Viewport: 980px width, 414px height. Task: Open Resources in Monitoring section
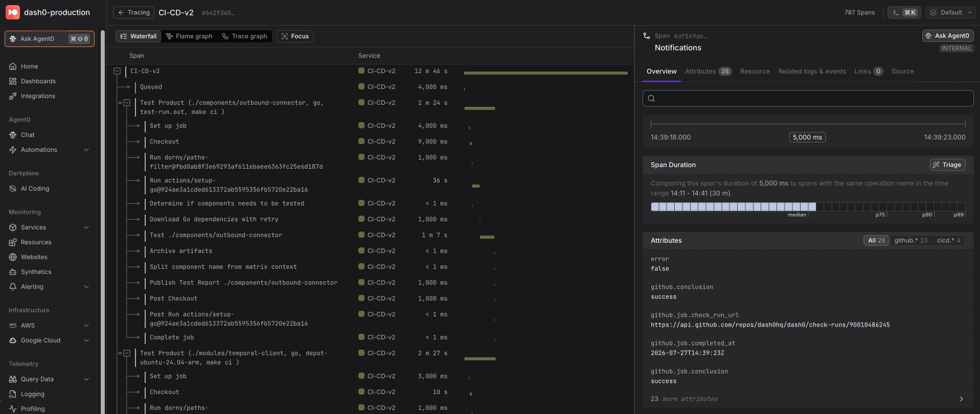(36, 242)
